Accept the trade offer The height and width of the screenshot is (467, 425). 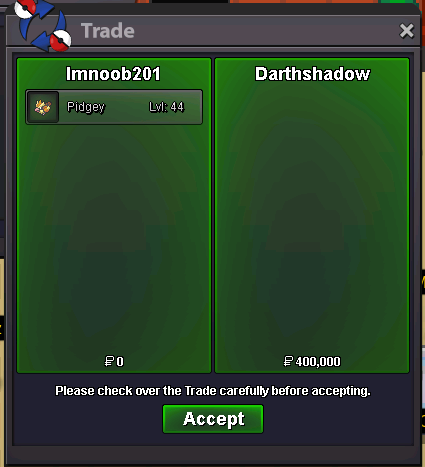click(x=213, y=419)
